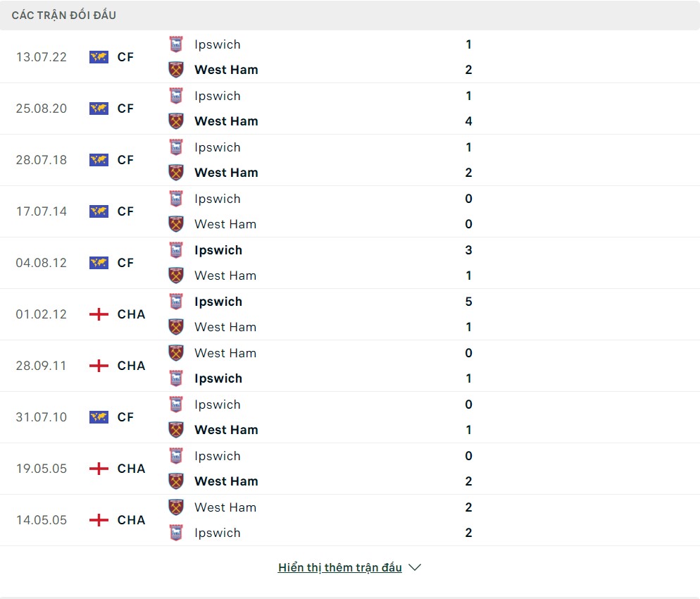Click the CHA league label for 28.09.11

click(131, 366)
